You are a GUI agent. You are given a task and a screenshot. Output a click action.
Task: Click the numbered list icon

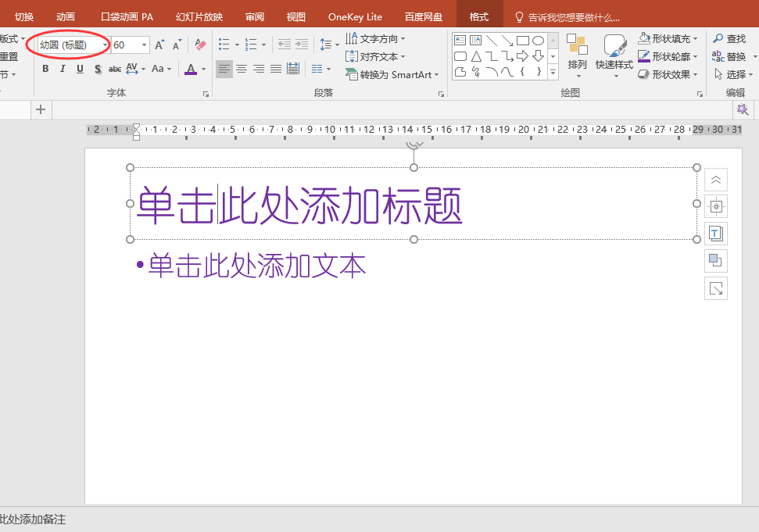point(251,45)
